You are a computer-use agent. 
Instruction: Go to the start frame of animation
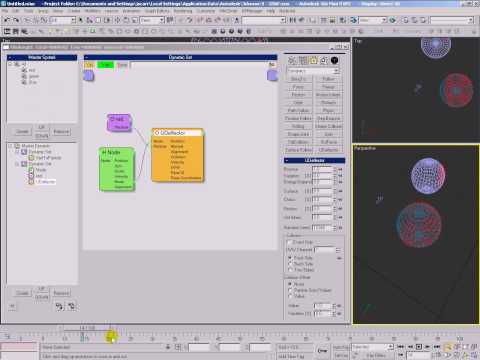(401, 347)
